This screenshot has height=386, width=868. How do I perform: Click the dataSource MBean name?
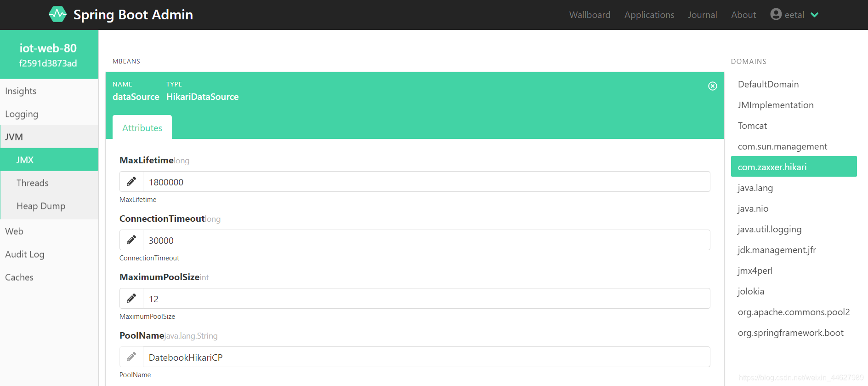coord(136,97)
